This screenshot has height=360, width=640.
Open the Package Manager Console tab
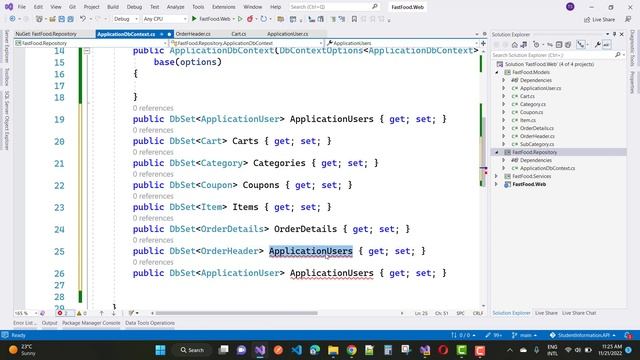[x=91, y=323]
